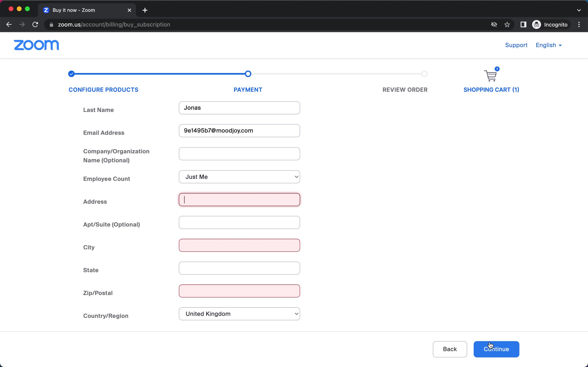Image resolution: width=588 pixels, height=367 pixels.
Task: Click the PAYMENT step tab
Action: [248, 89]
